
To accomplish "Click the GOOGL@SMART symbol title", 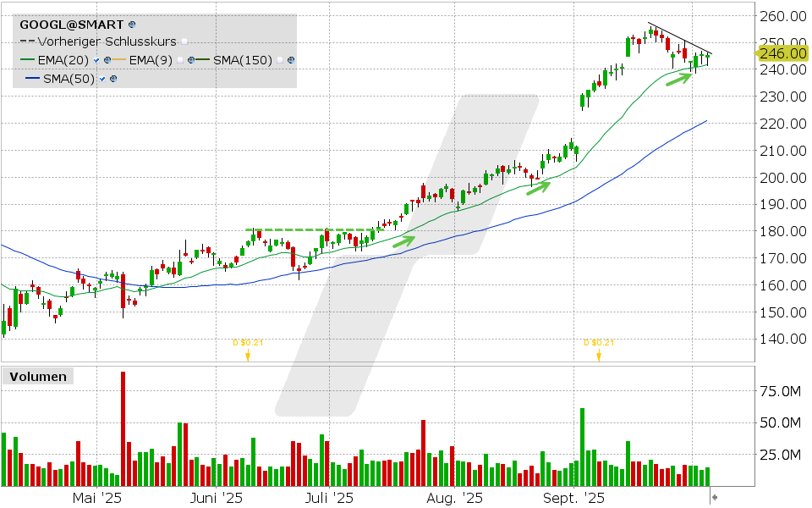I will (73, 25).
